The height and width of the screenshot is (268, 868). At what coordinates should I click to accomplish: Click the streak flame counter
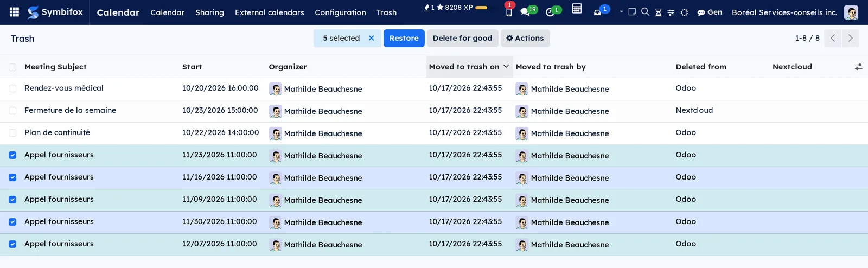(x=429, y=8)
